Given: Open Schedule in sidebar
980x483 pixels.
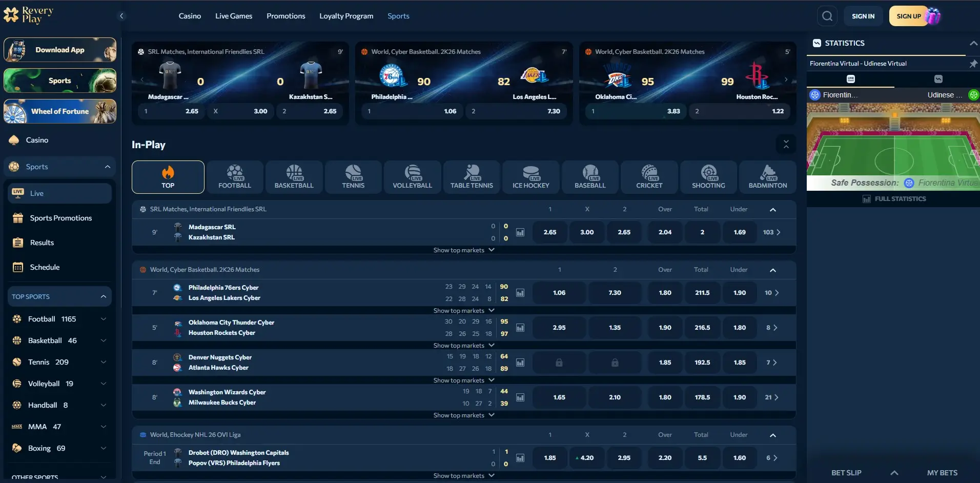Looking at the screenshot, I should point(60,267).
